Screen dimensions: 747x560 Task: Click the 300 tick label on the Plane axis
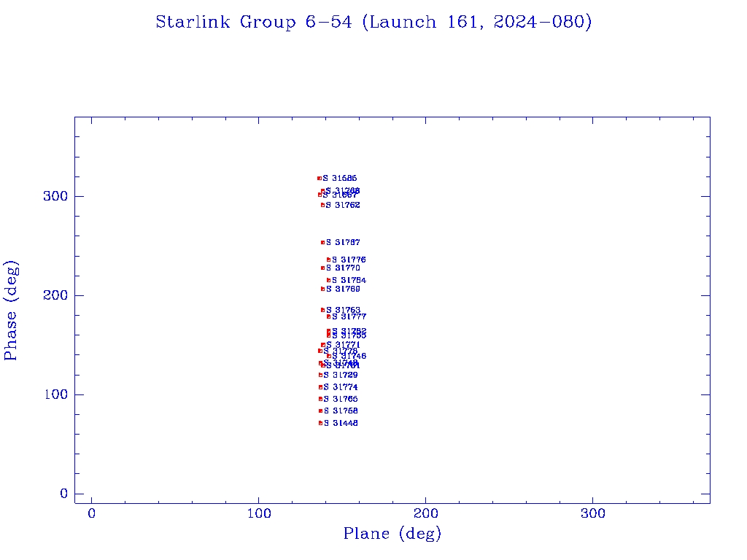coord(592,513)
